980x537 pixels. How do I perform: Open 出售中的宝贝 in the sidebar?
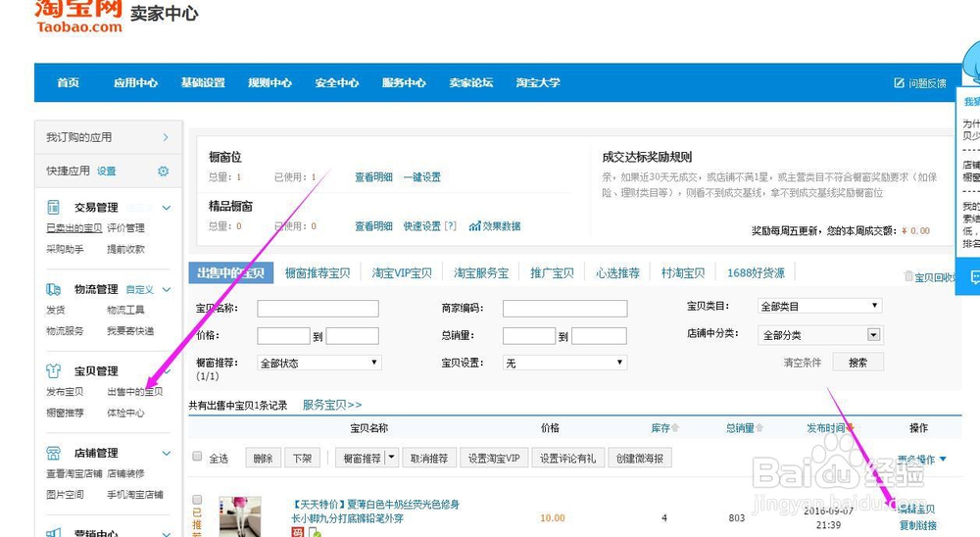tap(135, 392)
